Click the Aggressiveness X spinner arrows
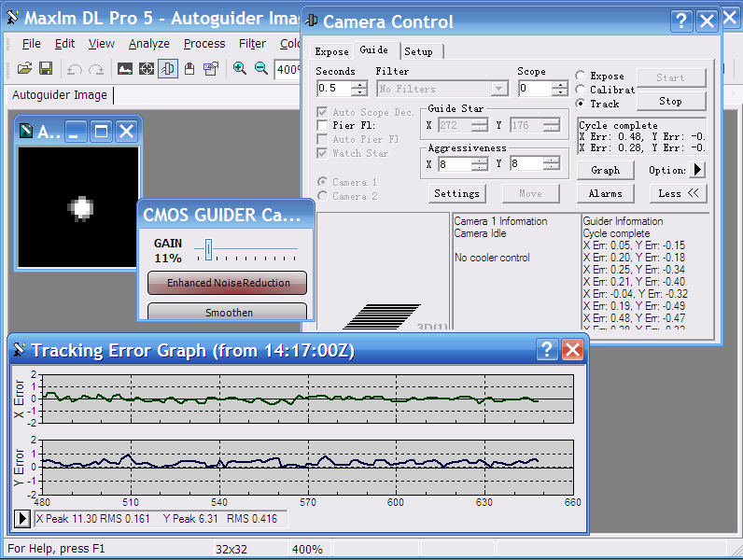 pyautogui.click(x=480, y=164)
